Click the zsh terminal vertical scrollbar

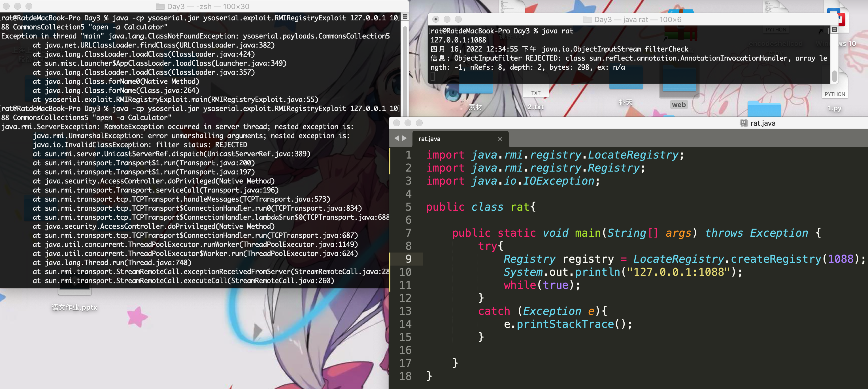[405, 67]
